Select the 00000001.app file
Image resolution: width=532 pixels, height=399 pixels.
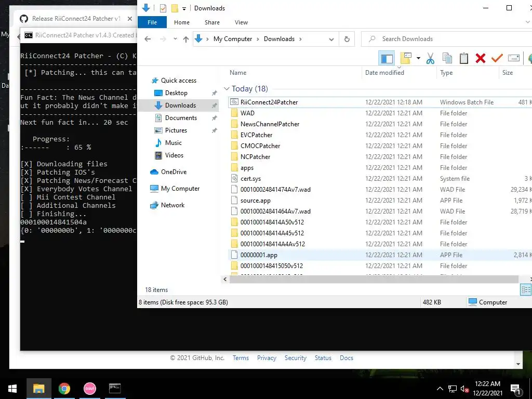coord(259,255)
